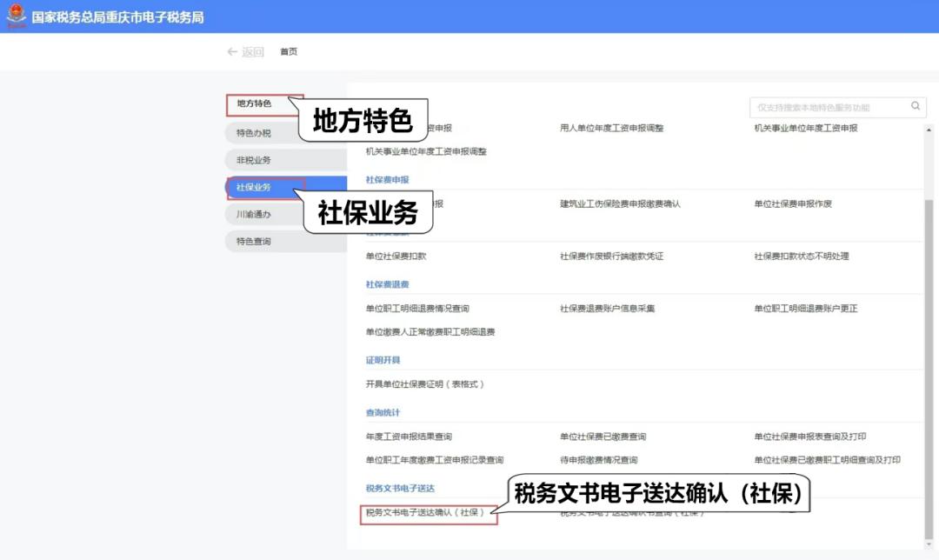Image resolution: width=939 pixels, height=560 pixels.
Task: Open the 首页 breadcrumb link
Action: coord(289,52)
